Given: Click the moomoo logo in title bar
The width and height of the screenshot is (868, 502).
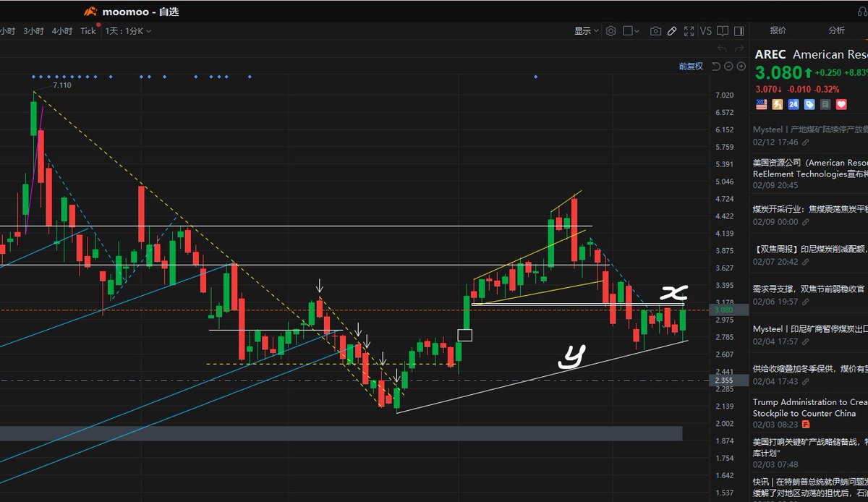Looking at the screenshot, I should 90,11.
